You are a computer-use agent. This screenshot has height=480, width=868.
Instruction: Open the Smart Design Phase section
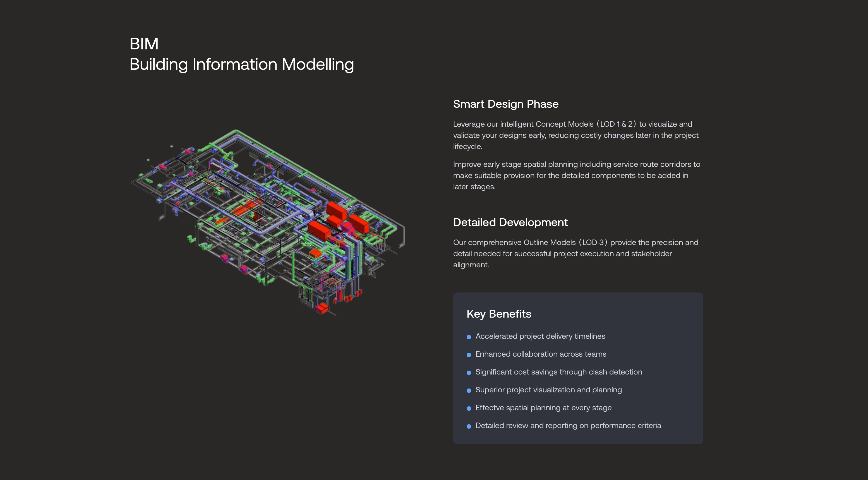506,104
